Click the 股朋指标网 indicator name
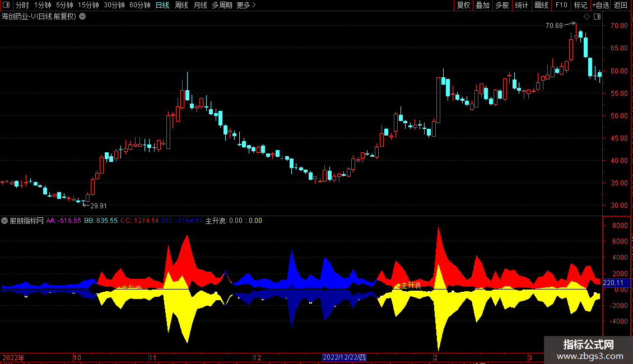633x364 pixels. (x=27, y=221)
